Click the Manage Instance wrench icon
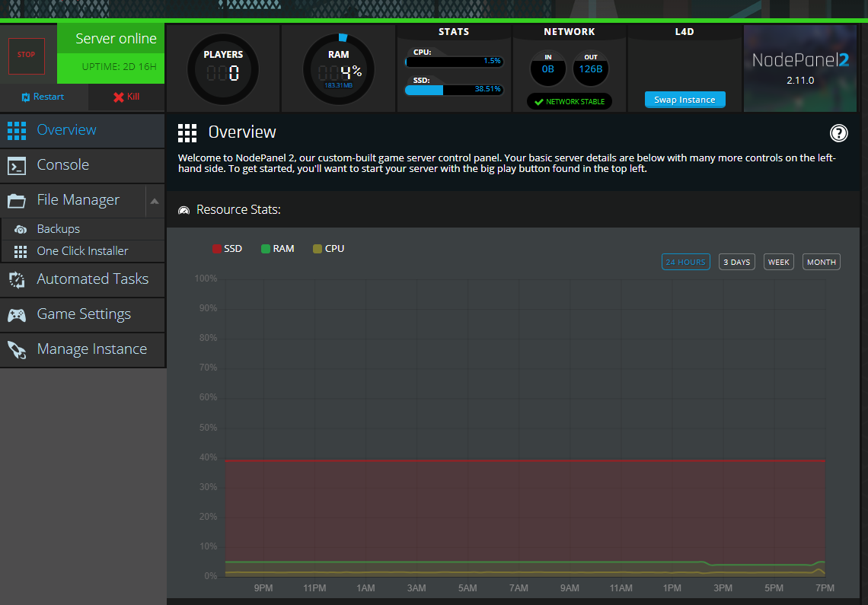Image resolution: width=868 pixels, height=605 pixels. [17, 349]
